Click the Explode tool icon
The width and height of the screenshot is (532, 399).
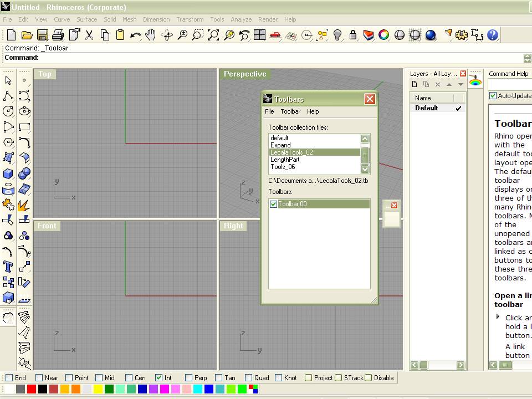pyautogui.click(x=24, y=205)
